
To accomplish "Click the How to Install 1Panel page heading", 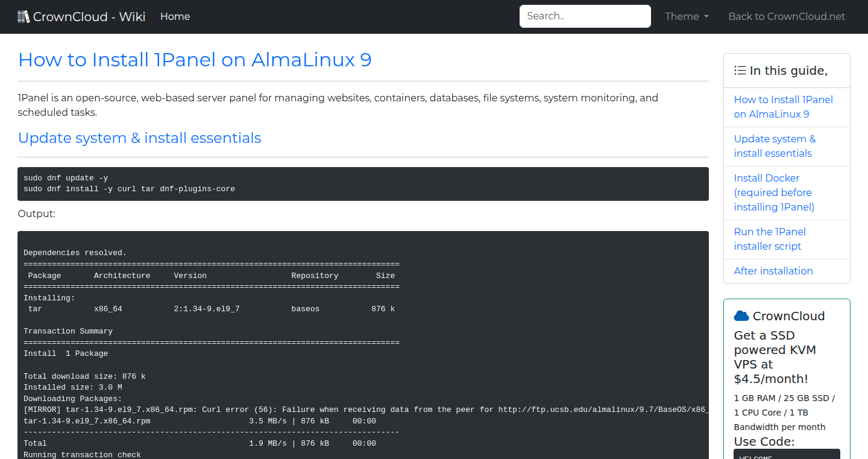I will [x=195, y=60].
